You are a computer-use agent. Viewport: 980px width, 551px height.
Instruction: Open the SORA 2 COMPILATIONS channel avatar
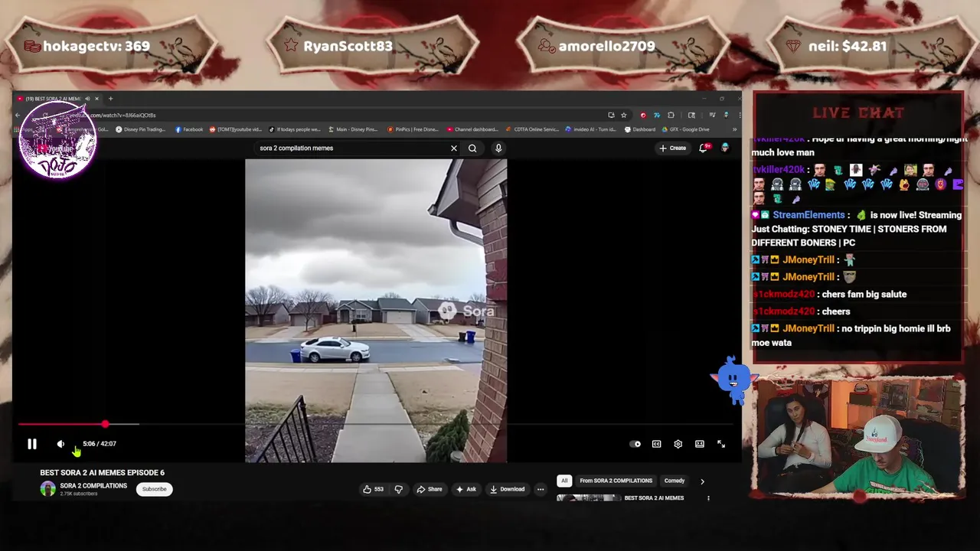[47, 488]
